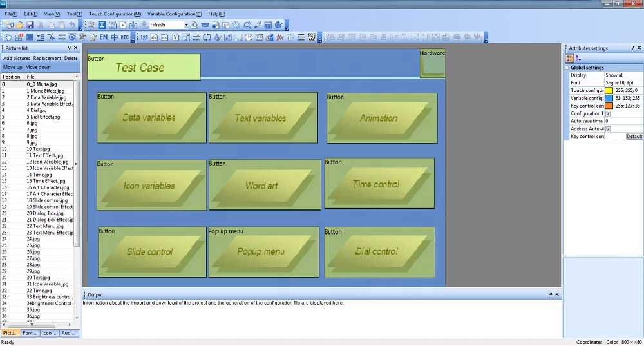This screenshot has height=346, width=644.
Task: Open the refresh combo box dropdown
Action: pos(186,25)
